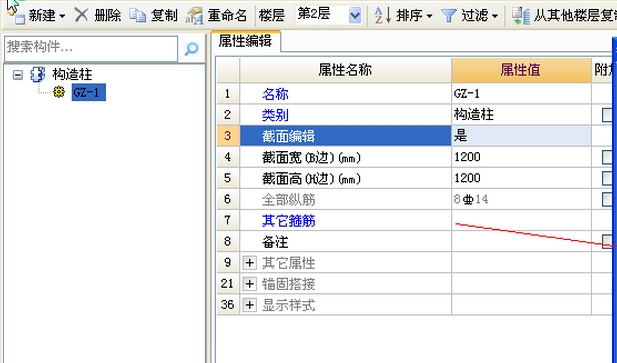The height and width of the screenshot is (363, 617).
Task: Toggle the 附加 checkbox in 全部纵筋 row
Action: [x=608, y=199]
